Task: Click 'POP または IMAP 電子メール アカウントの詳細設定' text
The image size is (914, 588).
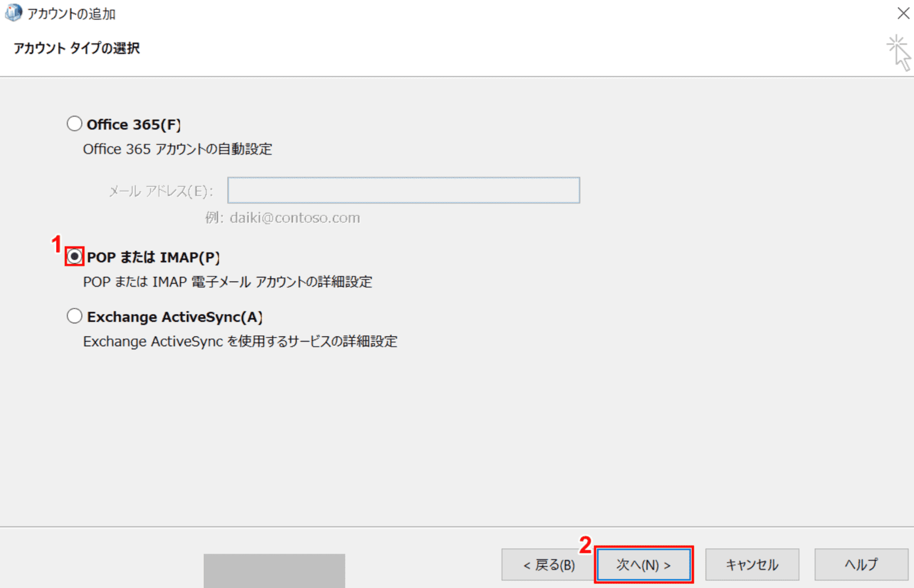Action: 228,282
